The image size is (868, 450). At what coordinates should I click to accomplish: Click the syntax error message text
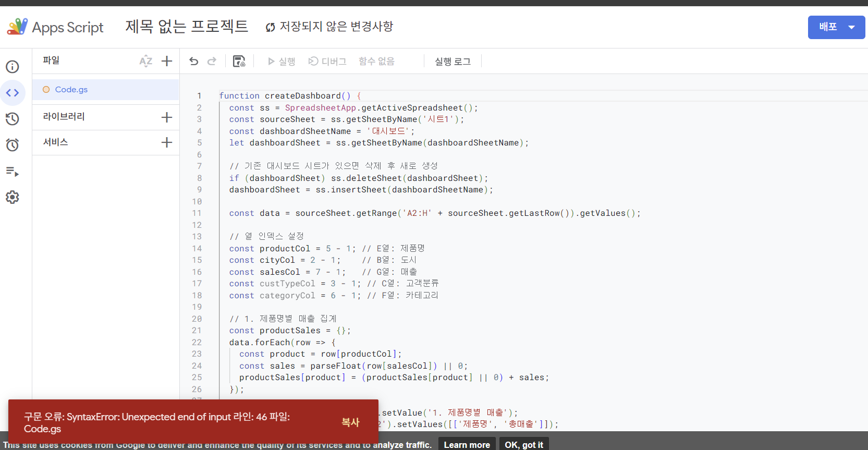click(x=157, y=422)
